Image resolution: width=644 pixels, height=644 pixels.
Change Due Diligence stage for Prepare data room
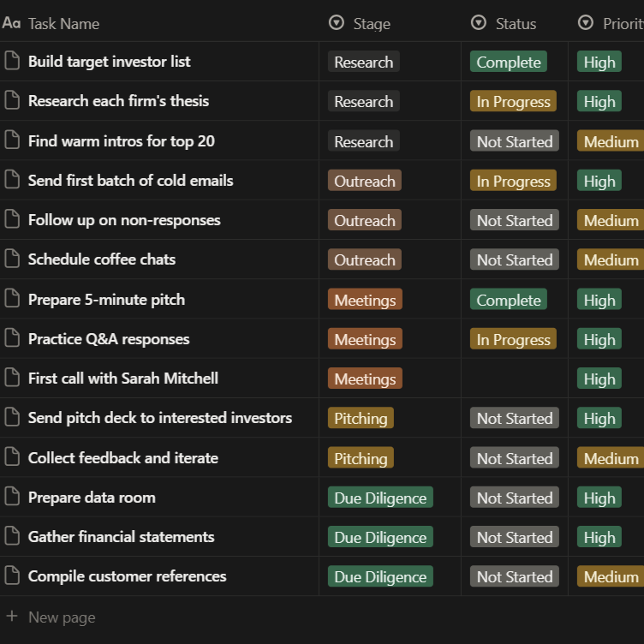click(x=380, y=498)
